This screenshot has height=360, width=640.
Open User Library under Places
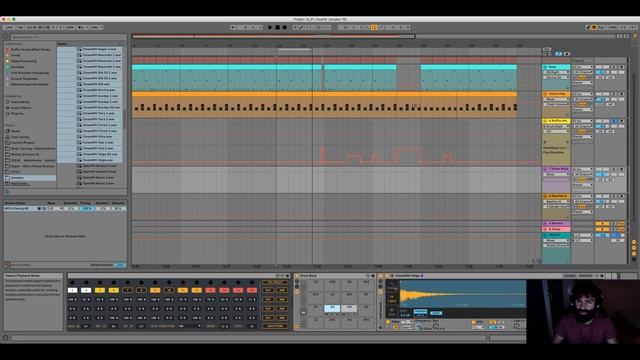click(x=20, y=137)
